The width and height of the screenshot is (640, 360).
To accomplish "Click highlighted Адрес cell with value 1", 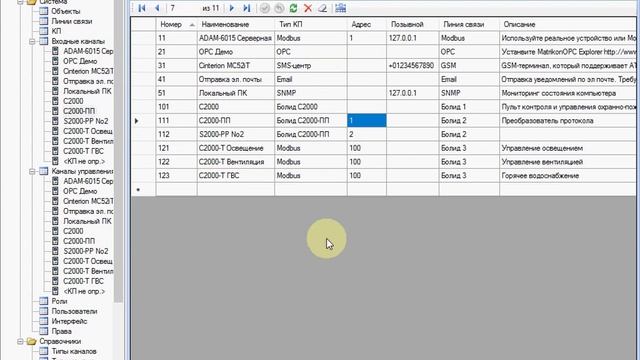I will pos(367,121).
